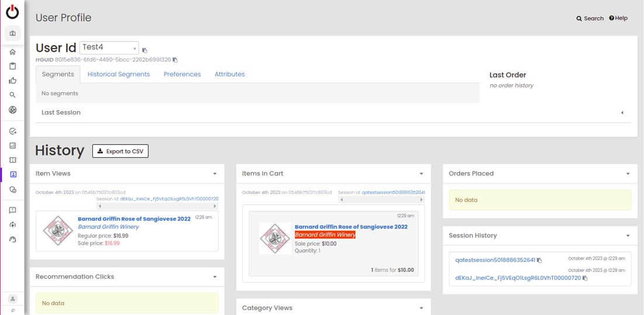Select the Attributes tab
The width and height of the screenshot is (644, 315).
[229, 74]
